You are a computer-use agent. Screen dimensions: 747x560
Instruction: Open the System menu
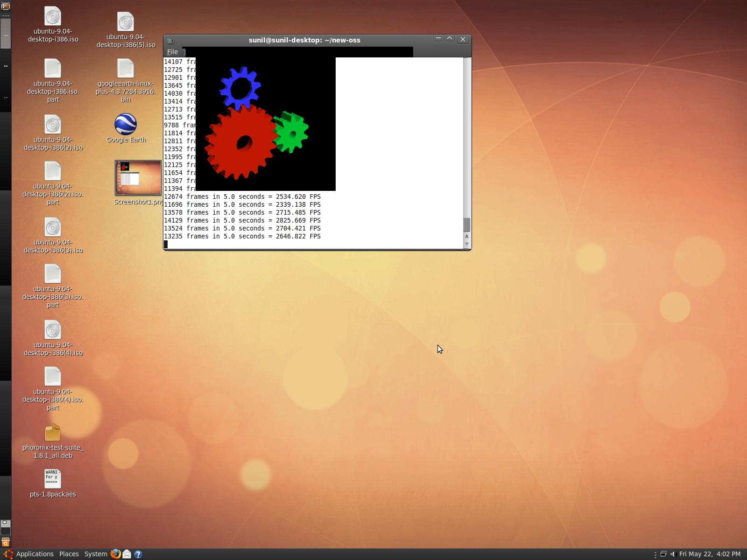[95, 554]
